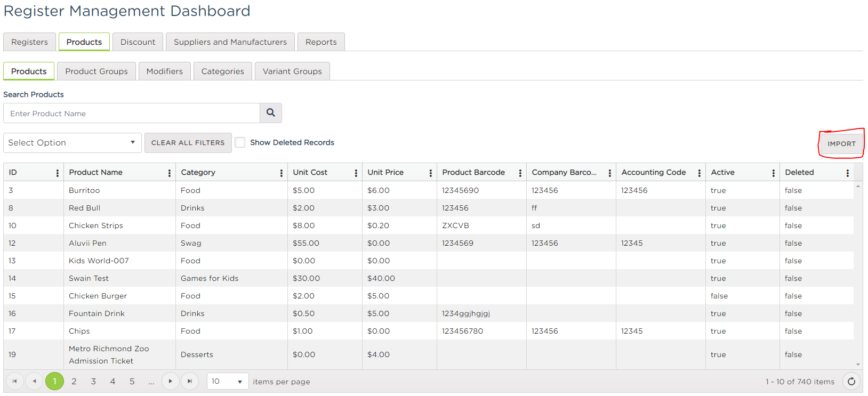Toggle the Show Deleted Records checkbox
The width and height of the screenshot is (868, 396).
point(240,142)
